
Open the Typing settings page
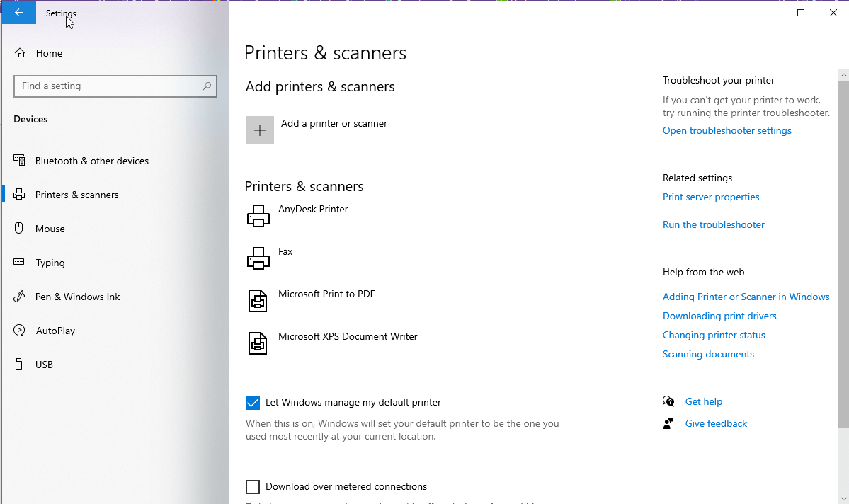tap(50, 263)
